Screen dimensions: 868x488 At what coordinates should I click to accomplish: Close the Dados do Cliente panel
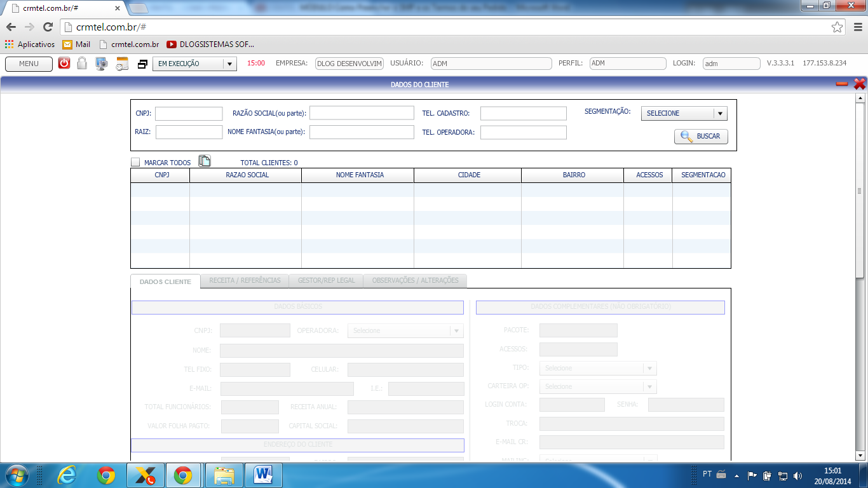pyautogui.click(x=860, y=84)
